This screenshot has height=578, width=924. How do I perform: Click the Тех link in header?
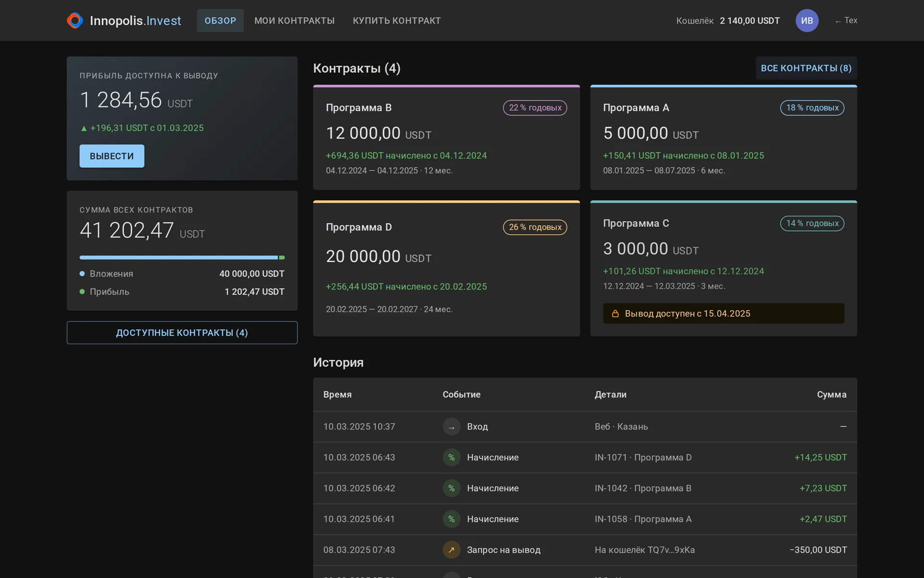tap(846, 21)
